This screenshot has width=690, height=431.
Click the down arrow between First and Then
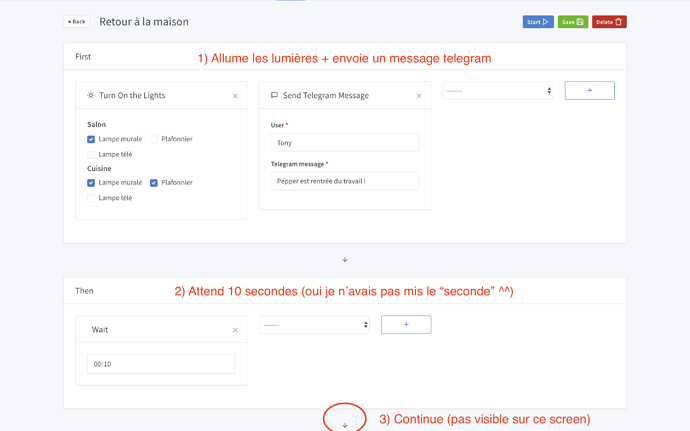(x=345, y=260)
